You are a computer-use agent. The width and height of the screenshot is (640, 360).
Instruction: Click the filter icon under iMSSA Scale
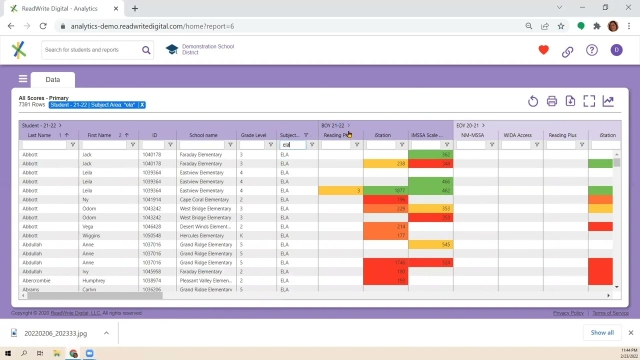[447, 144]
